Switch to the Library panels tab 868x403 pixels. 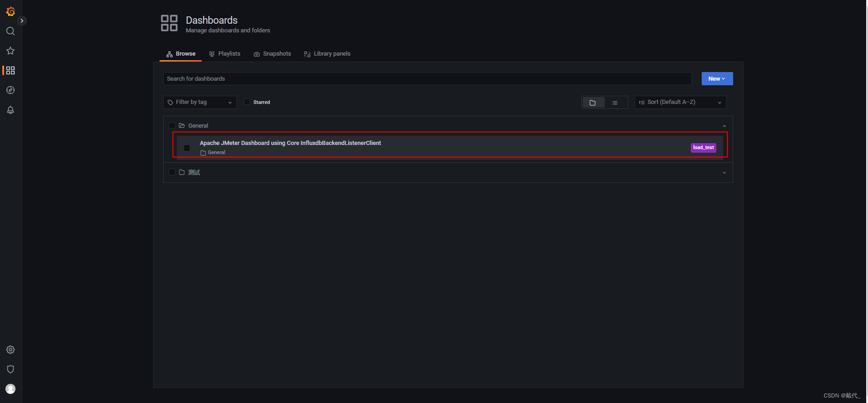(x=327, y=54)
